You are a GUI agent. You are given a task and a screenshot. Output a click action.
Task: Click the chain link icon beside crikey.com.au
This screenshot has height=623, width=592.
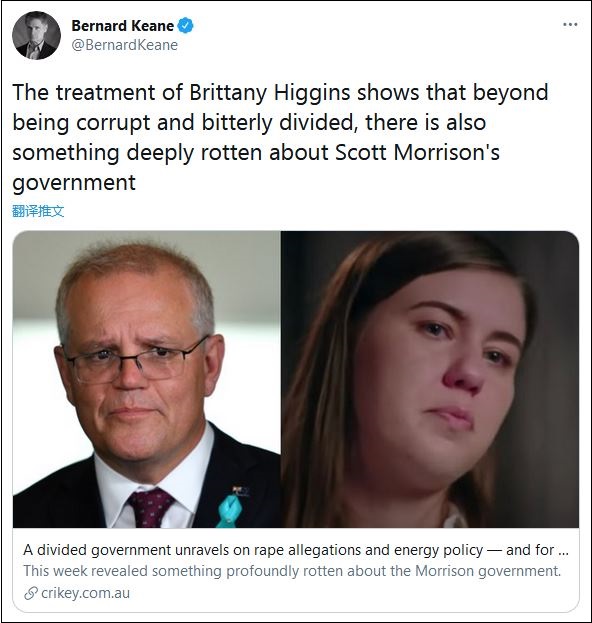click(31, 594)
